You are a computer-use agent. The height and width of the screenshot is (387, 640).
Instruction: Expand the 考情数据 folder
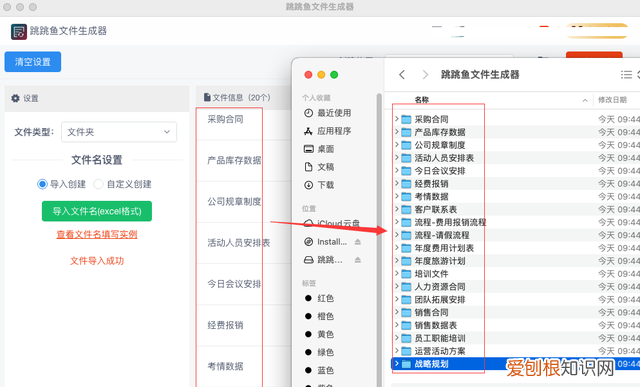pos(396,196)
